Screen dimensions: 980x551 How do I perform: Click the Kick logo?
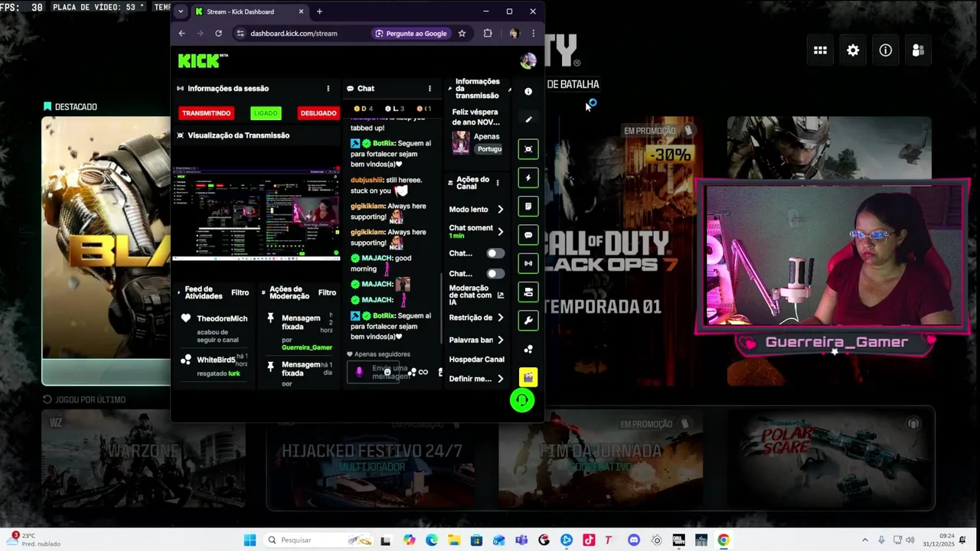[203, 60]
